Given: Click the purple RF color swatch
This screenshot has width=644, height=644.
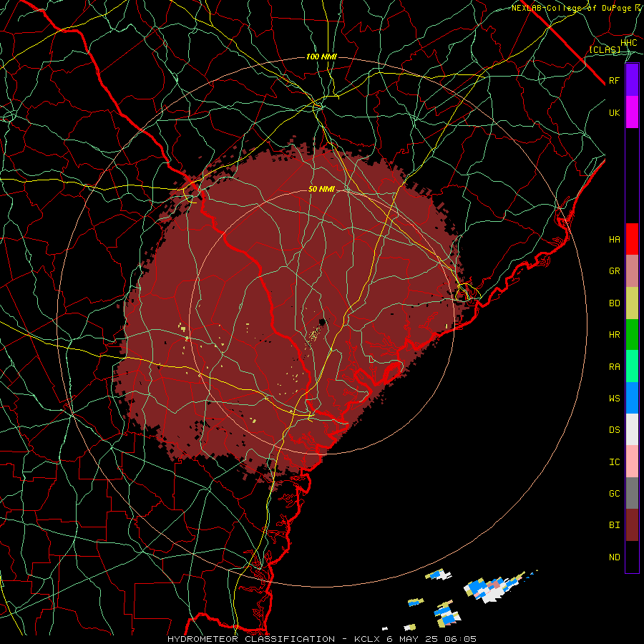Looking at the screenshot, I should pyautogui.click(x=632, y=80).
